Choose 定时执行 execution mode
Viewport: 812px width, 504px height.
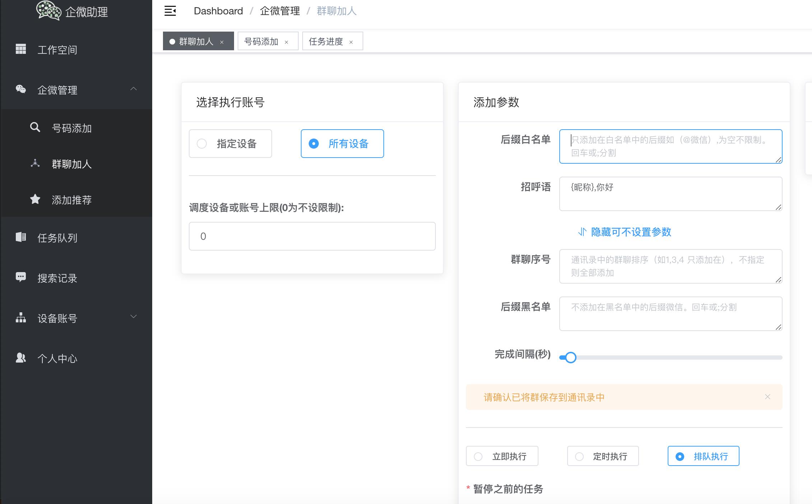point(603,456)
